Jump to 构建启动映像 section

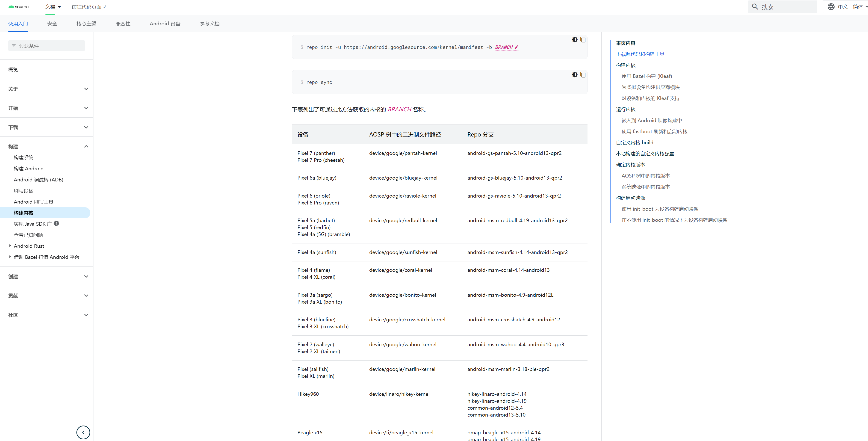tap(630, 198)
